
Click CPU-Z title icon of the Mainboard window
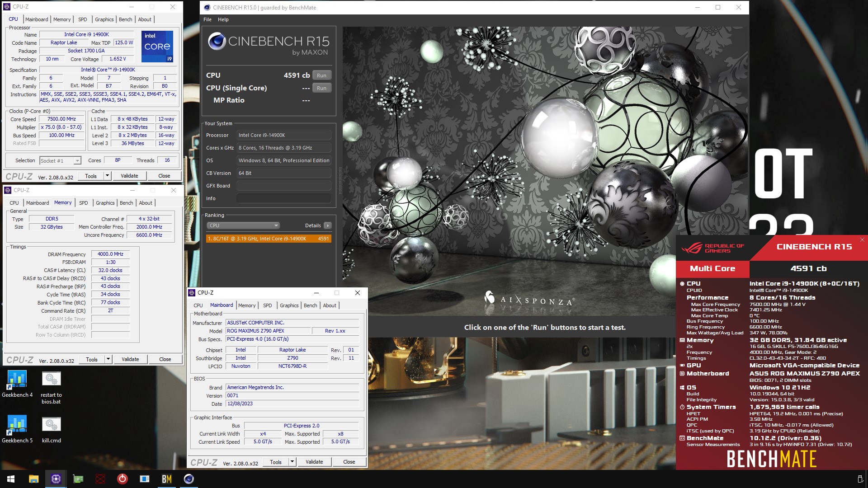[x=192, y=293]
